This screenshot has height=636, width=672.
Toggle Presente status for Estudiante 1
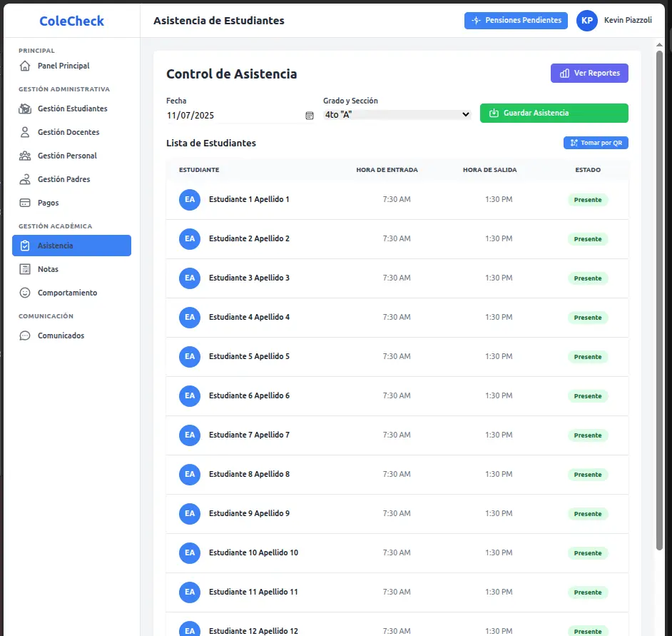coord(588,200)
